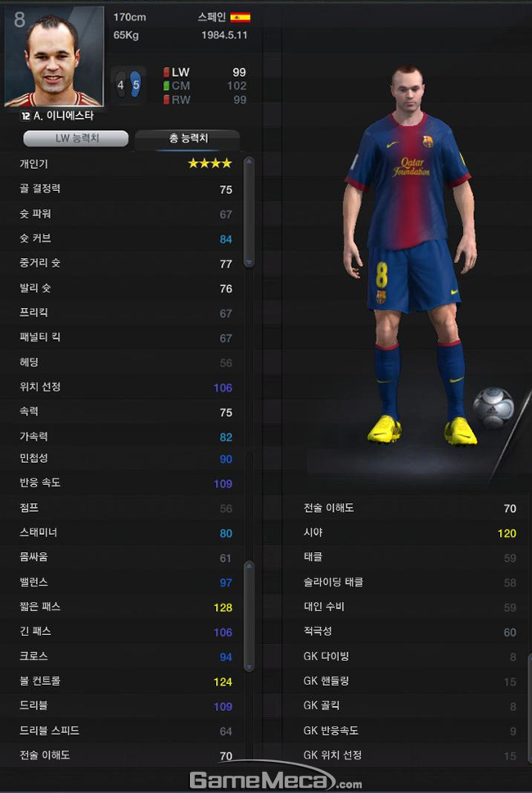Click the down arrow of the lower-left scrollbar
The image size is (532, 793).
click(x=249, y=667)
